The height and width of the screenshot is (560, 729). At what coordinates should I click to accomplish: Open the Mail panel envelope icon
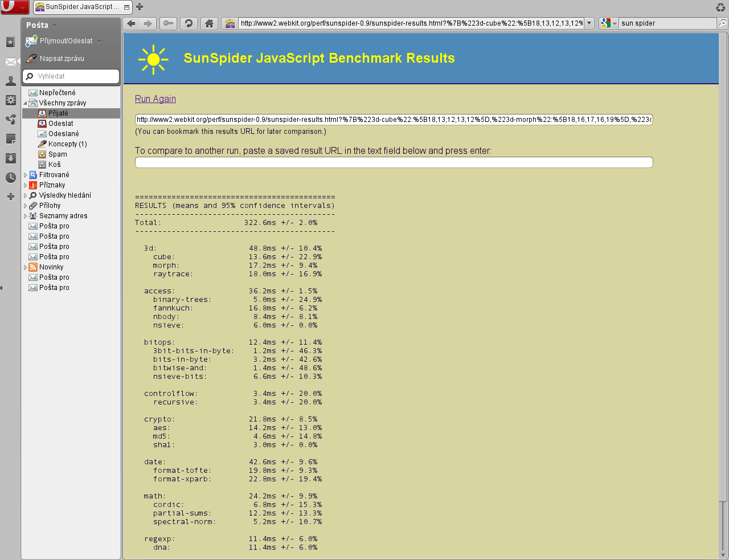point(10,62)
